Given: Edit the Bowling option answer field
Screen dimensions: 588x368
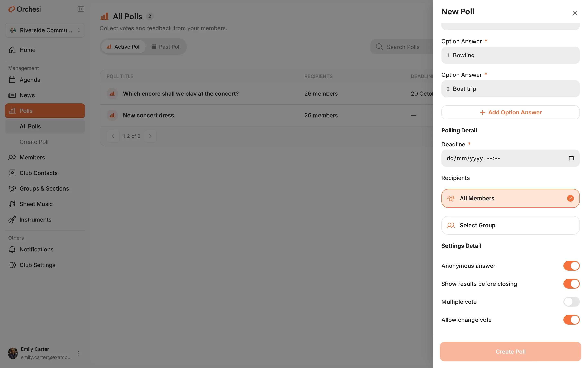Looking at the screenshot, I should [x=510, y=55].
